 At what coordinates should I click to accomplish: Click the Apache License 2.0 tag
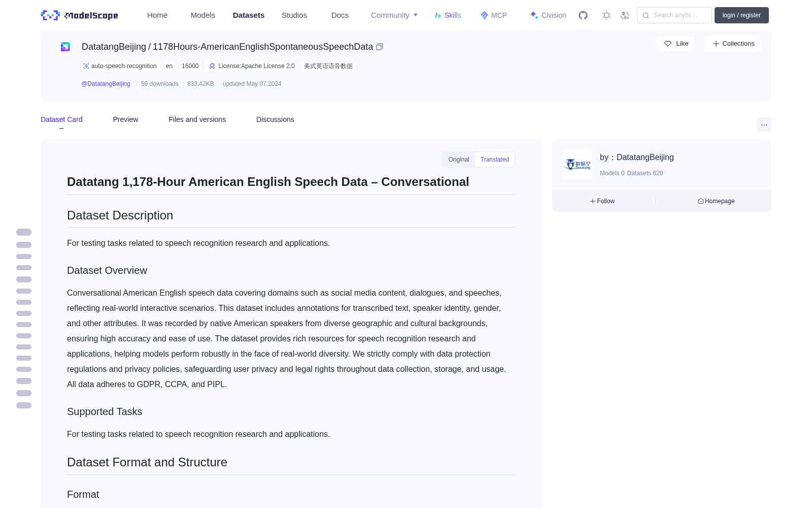click(252, 66)
